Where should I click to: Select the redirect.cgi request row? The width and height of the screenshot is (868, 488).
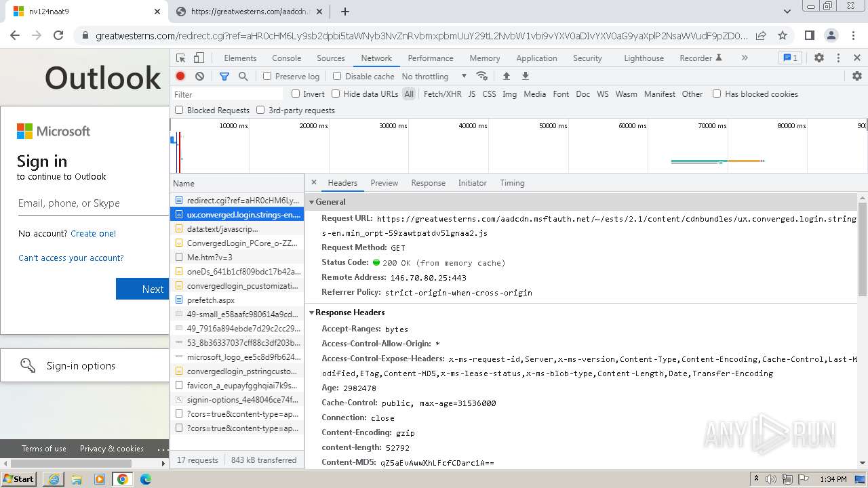[237, 201]
